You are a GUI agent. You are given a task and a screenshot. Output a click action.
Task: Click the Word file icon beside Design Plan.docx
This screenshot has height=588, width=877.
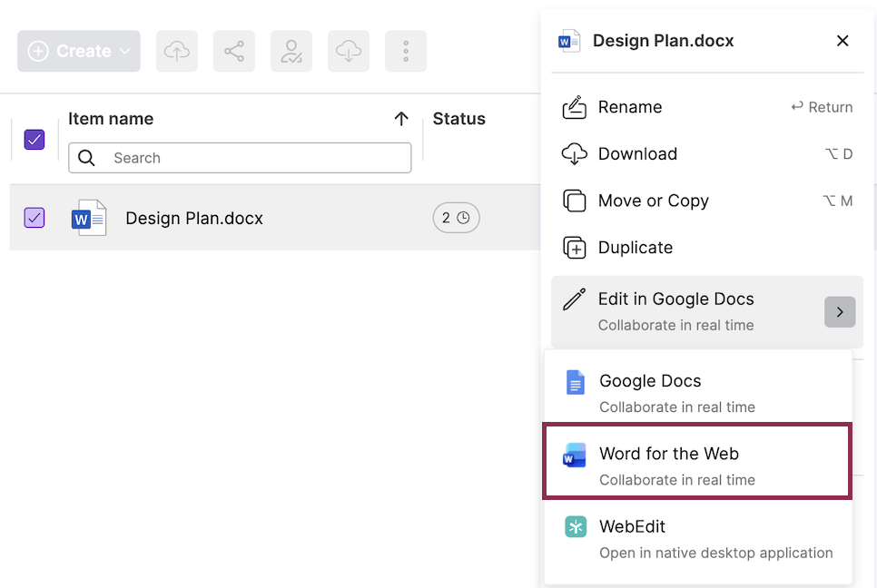click(x=88, y=218)
